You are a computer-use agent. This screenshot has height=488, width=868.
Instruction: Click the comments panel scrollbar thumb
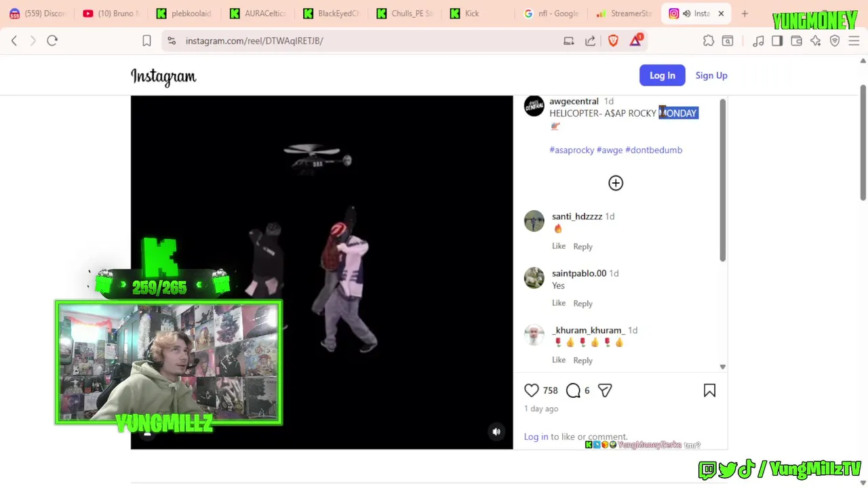click(x=723, y=180)
